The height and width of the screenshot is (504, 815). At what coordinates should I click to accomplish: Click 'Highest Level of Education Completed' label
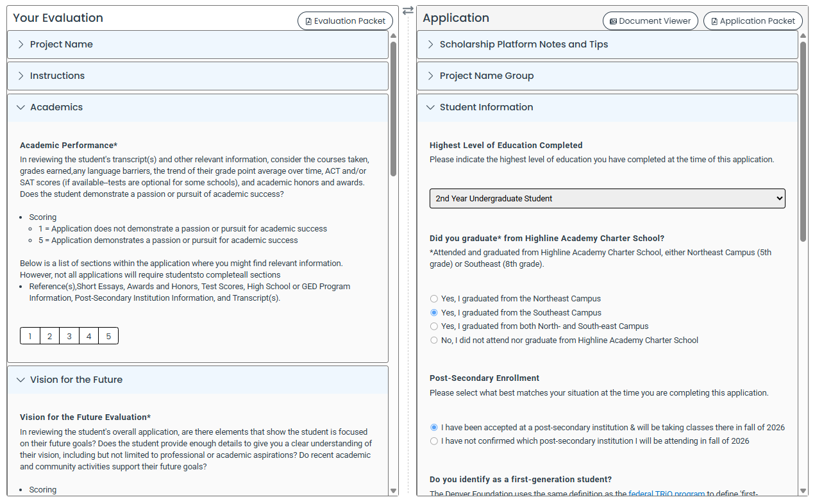506,146
